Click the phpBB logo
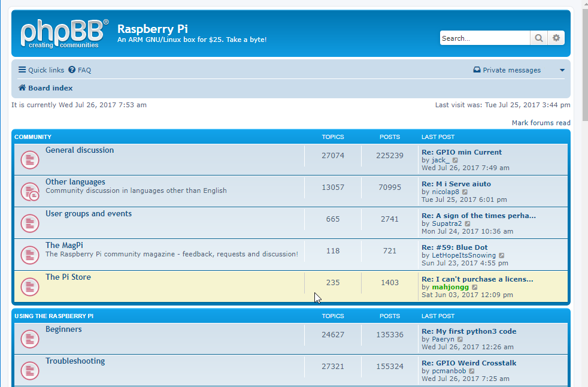Image resolution: width=588 pixels, height=387 pixels. (x=62, y=33)
